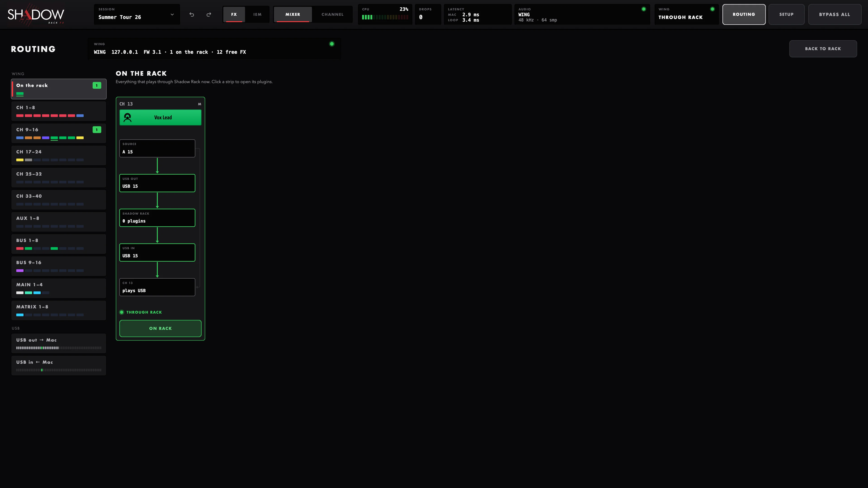The height and width of the screenshot is (488, 868).
Task: Click the CPU 23% meter
Action: [385, 14]
